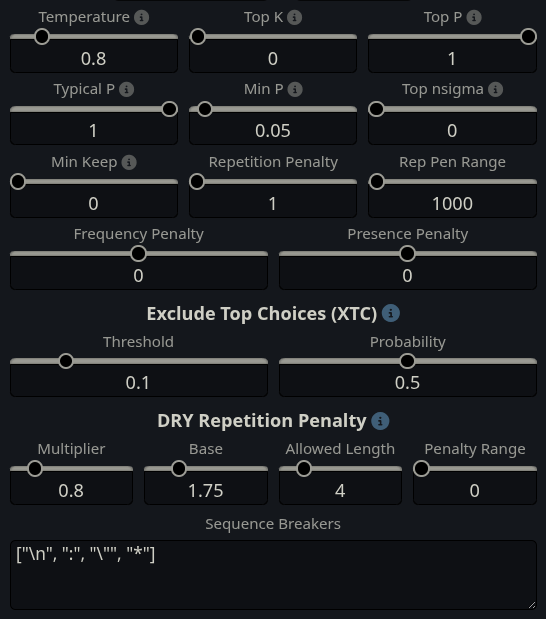Click the Top nsigma info icon

click(495, 90)
